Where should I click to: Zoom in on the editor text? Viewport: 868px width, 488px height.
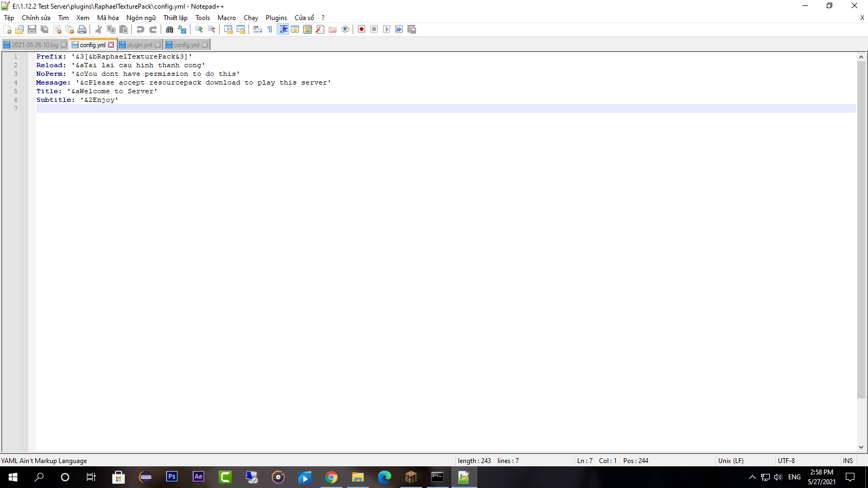[x=199, y=29]
